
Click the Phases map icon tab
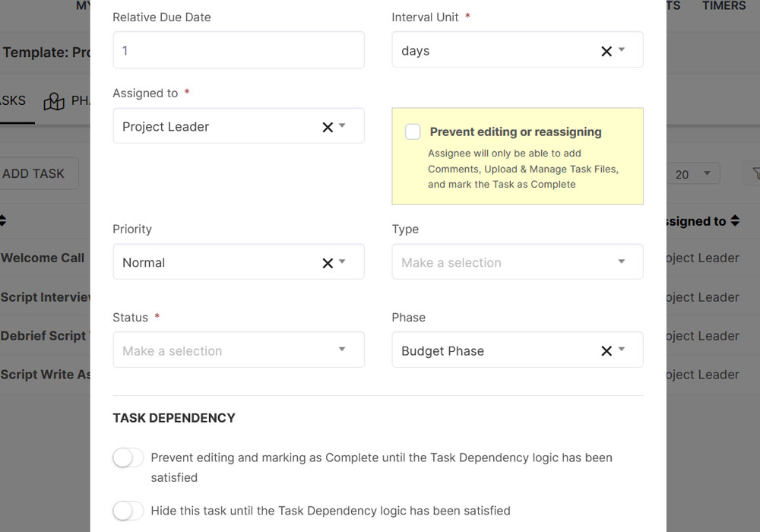tap(55, 101)
